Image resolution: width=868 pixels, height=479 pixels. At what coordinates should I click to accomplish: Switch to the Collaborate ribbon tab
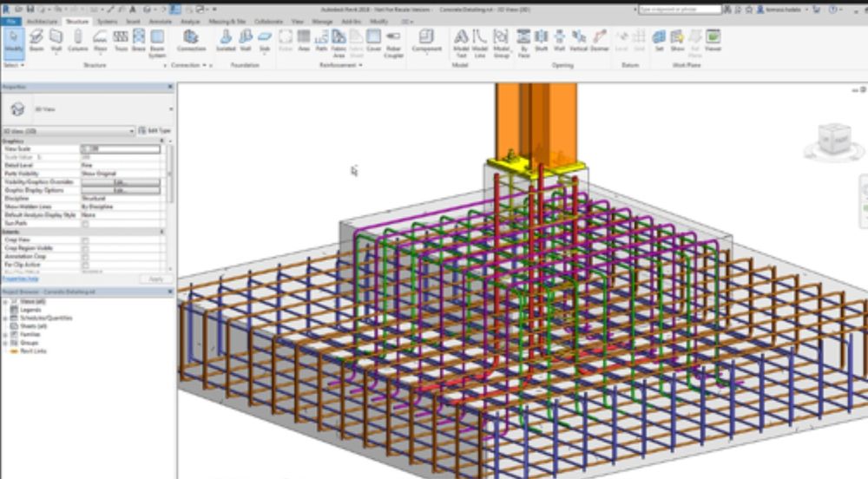click(x=269, y=22)
